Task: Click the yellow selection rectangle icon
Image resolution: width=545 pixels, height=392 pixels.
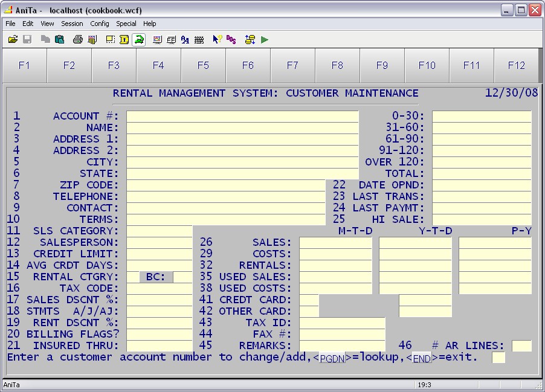Action: (110, 40)
